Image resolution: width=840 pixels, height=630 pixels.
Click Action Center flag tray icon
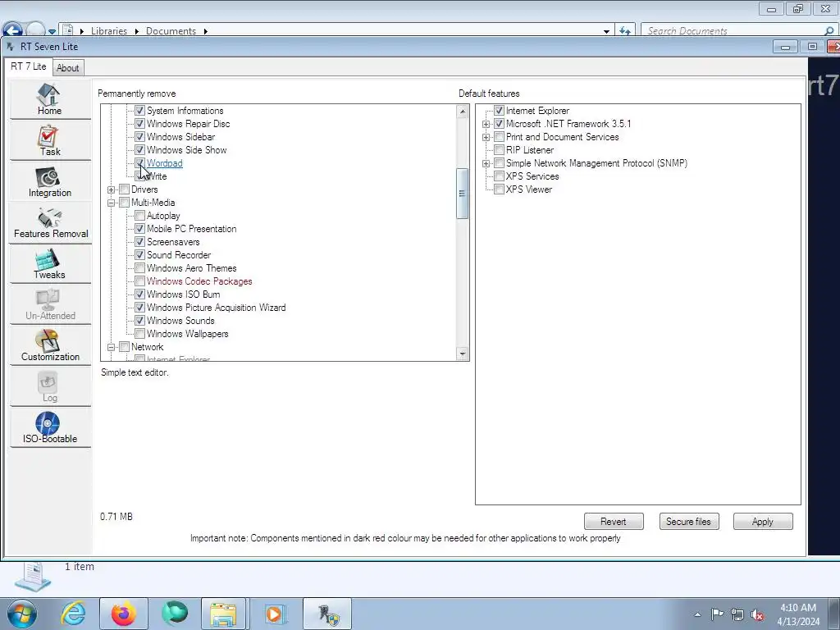717,614
